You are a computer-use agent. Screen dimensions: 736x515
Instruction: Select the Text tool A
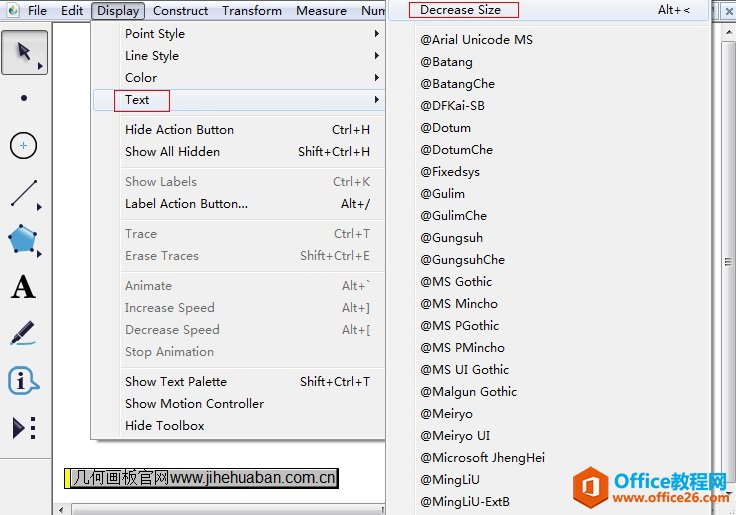pos(23,287)
